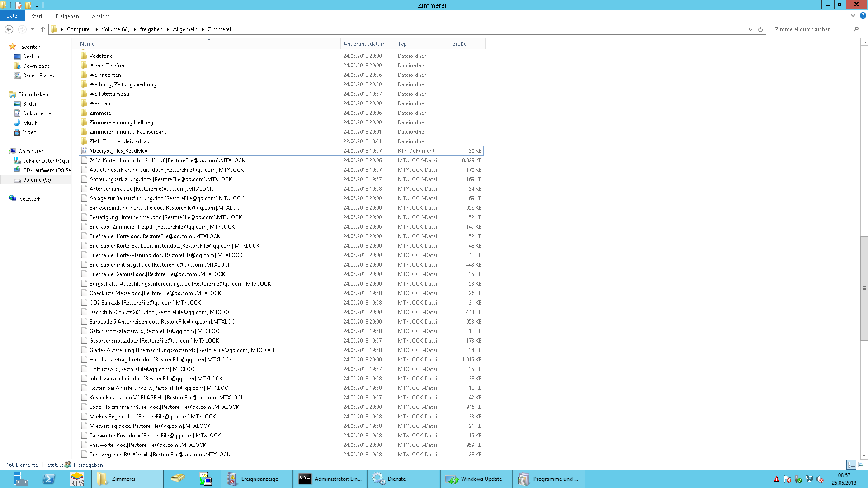Open Help via the blue question mark icon
The width and height of the screenshot is (868, 488).
pyautogui.click(x=863, y=16)
